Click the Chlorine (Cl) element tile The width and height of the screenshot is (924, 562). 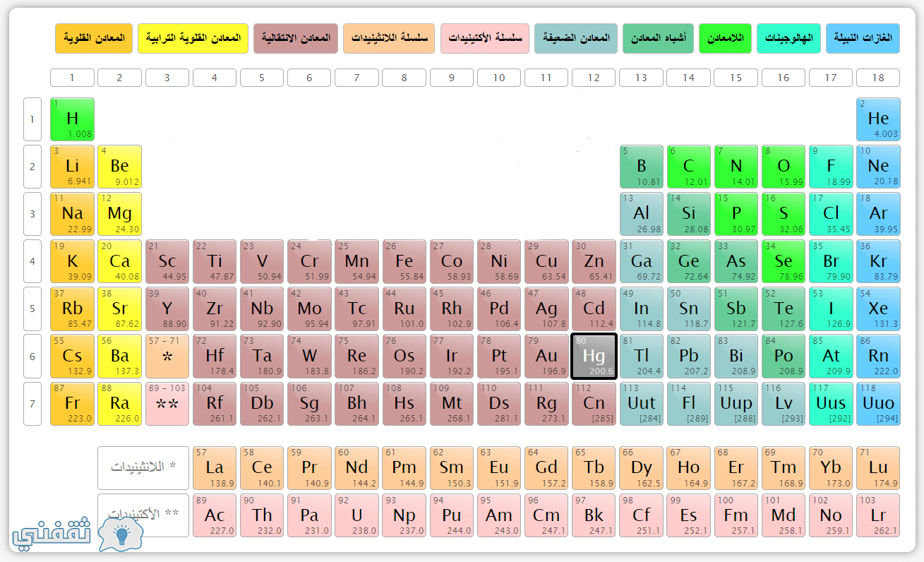pos(831,213)
